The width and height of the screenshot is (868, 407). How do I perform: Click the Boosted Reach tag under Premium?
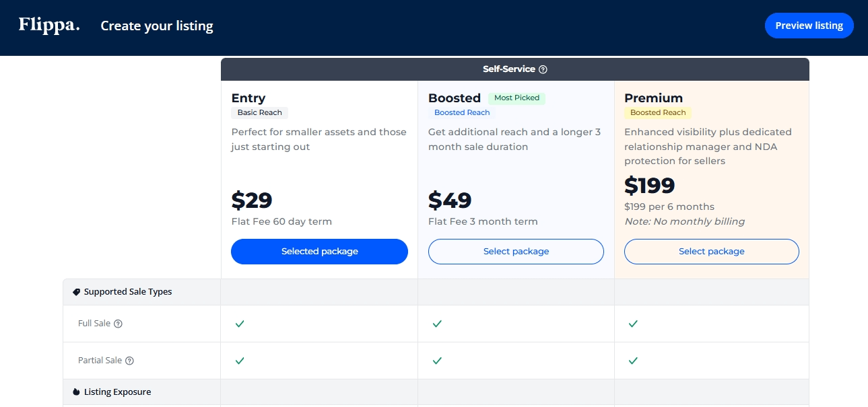(x=658, y=112)
